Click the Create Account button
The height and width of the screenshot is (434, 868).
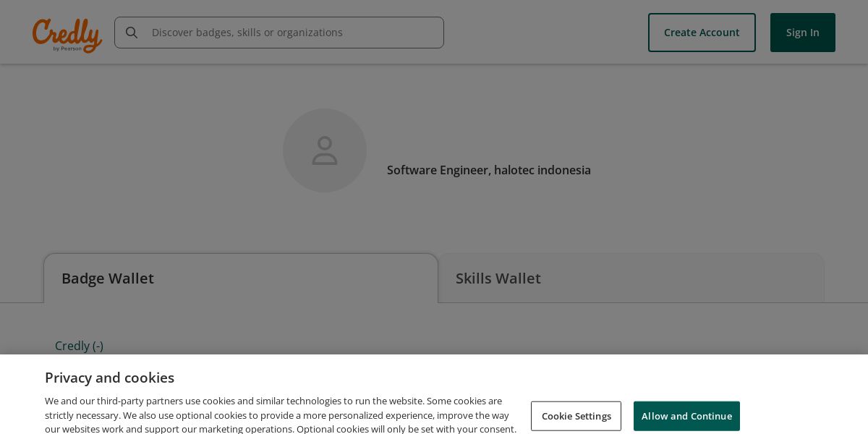click(702, 33)
